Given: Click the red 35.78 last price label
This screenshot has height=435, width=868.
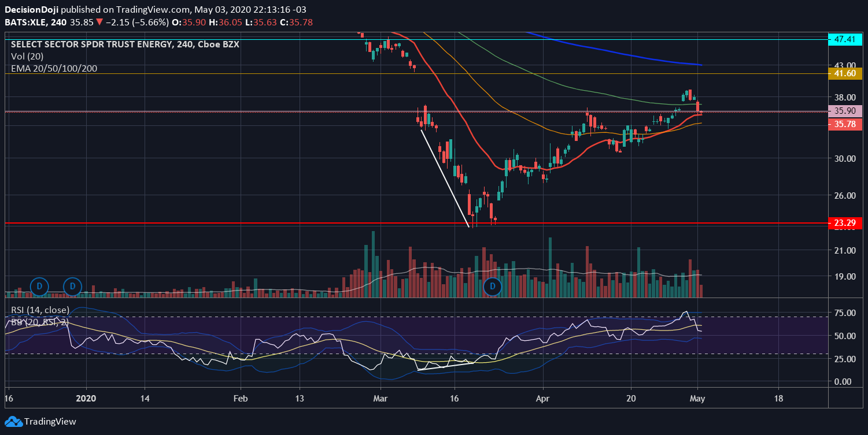Looking at the screenshot, I should [x=845, y=125].
